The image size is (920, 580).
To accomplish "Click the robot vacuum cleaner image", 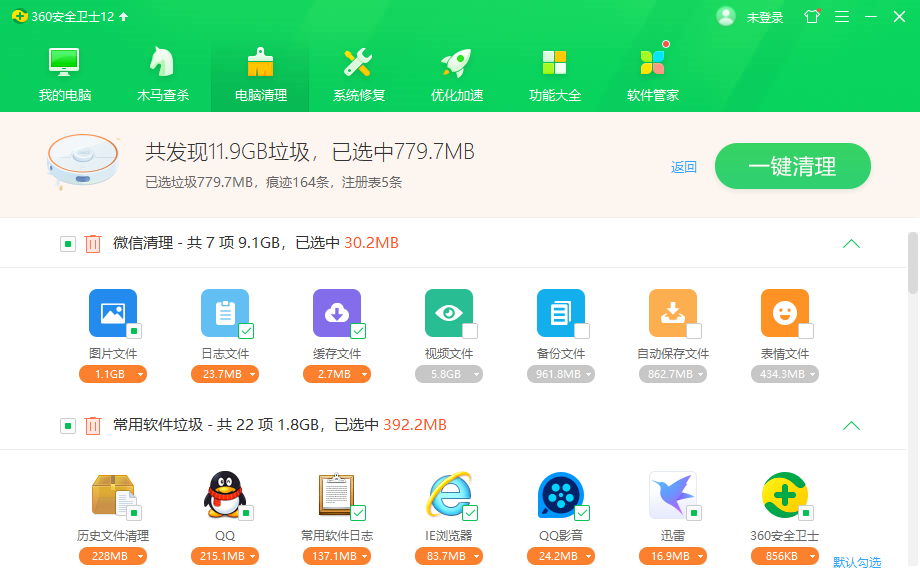I will 83,160.
